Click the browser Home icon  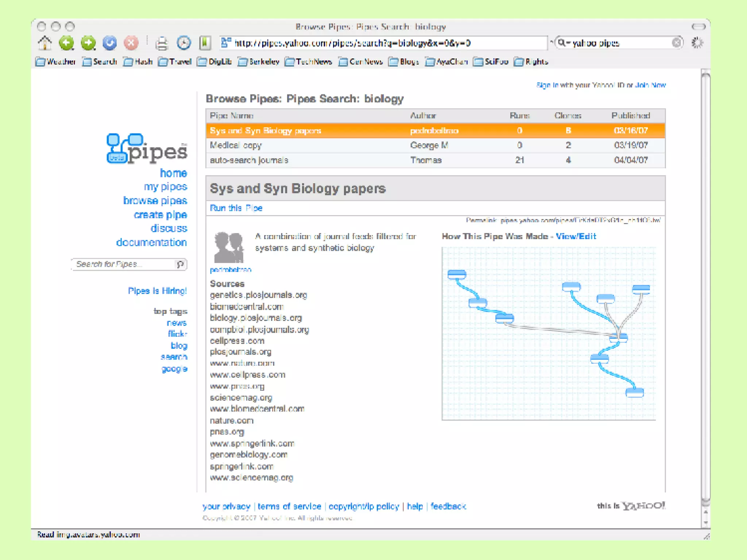tap(45, 43)
